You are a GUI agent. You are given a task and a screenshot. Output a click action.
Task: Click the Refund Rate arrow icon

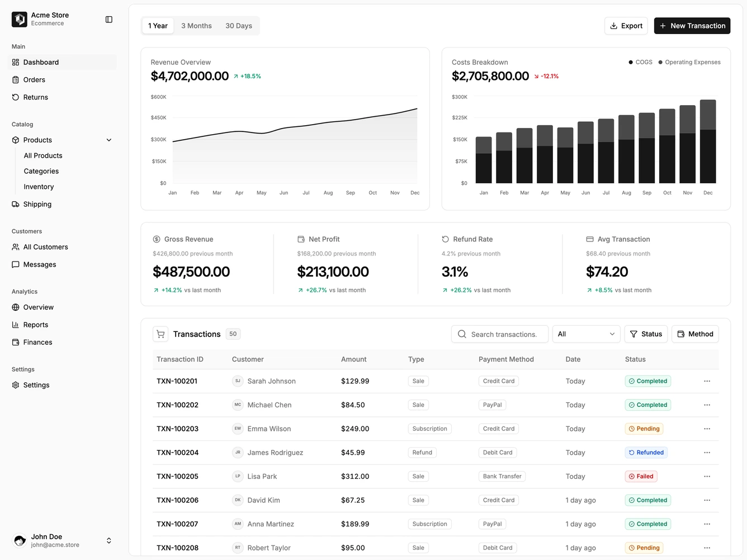pos(446,239)
